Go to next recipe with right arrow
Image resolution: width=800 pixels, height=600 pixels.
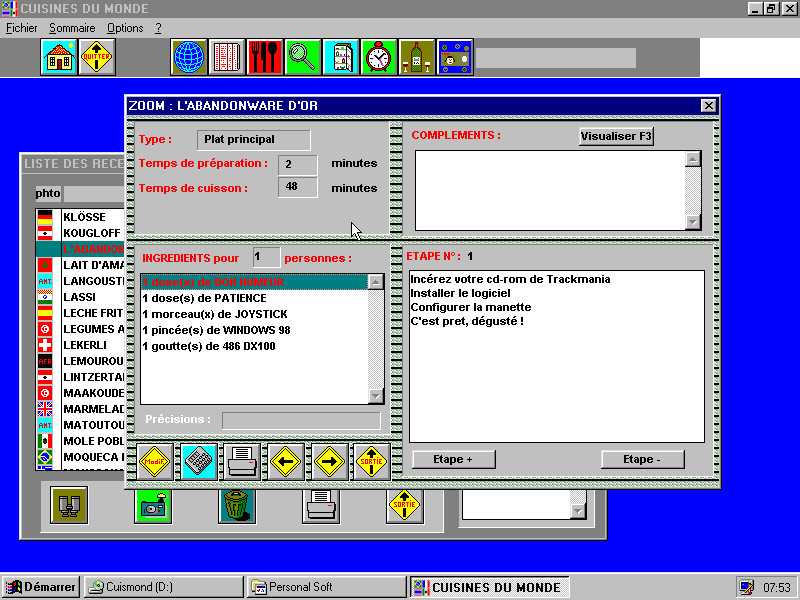[x=330, y=461]
